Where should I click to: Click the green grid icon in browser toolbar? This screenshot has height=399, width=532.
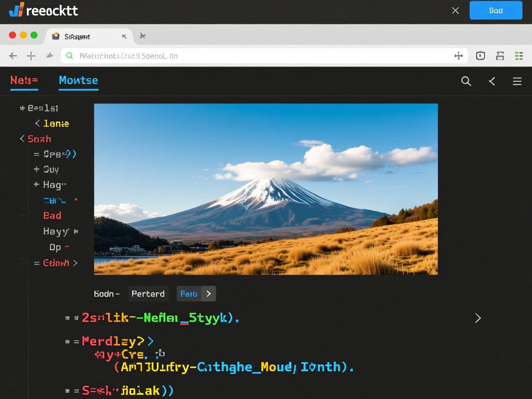[519, 56]
